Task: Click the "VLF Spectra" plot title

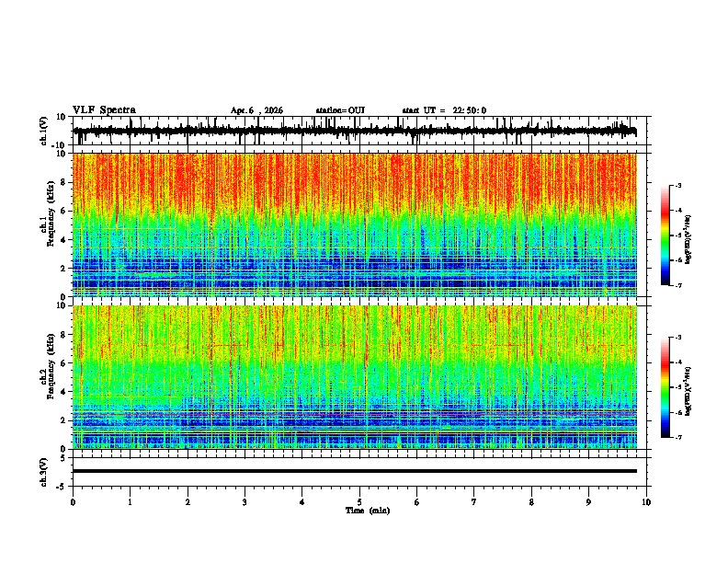Action: tap(104, 110)
